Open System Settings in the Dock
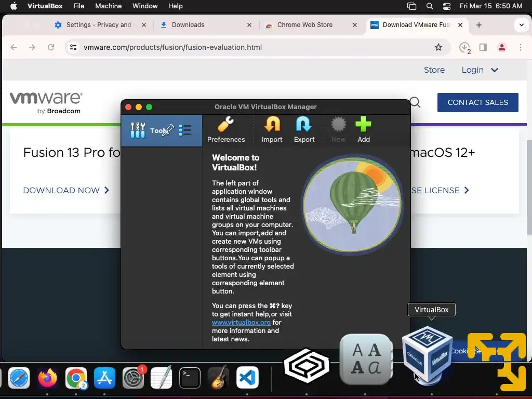 [133, 378]
